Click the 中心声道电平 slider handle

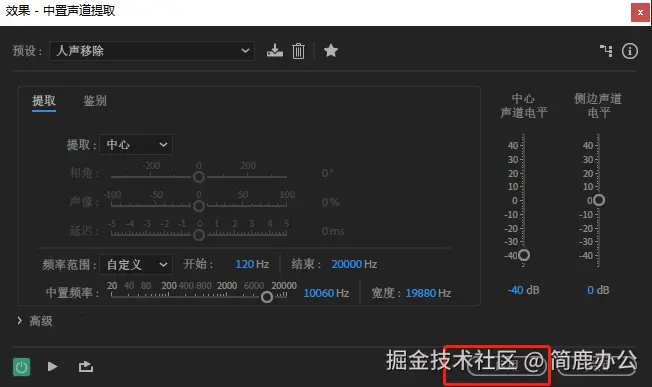pos(524,254)
